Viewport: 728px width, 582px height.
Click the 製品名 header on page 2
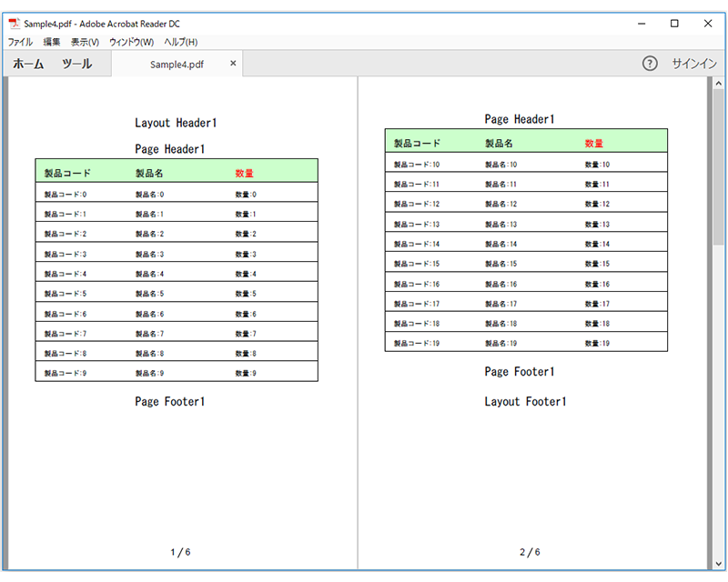499,144
